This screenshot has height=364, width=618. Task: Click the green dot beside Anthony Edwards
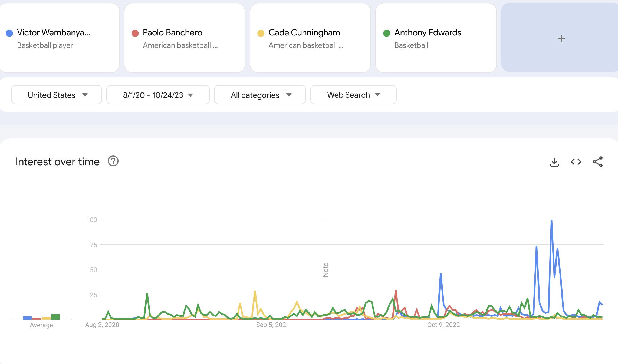coord(387,33)
